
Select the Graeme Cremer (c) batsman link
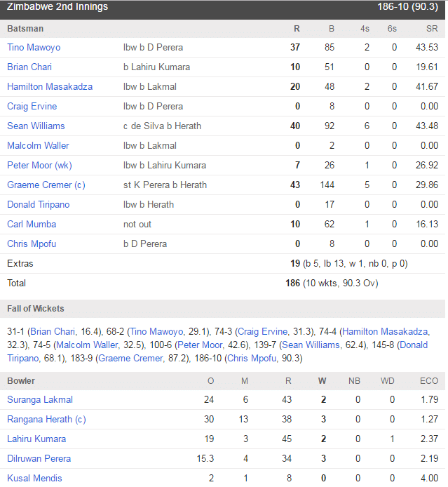click(46, 185)
